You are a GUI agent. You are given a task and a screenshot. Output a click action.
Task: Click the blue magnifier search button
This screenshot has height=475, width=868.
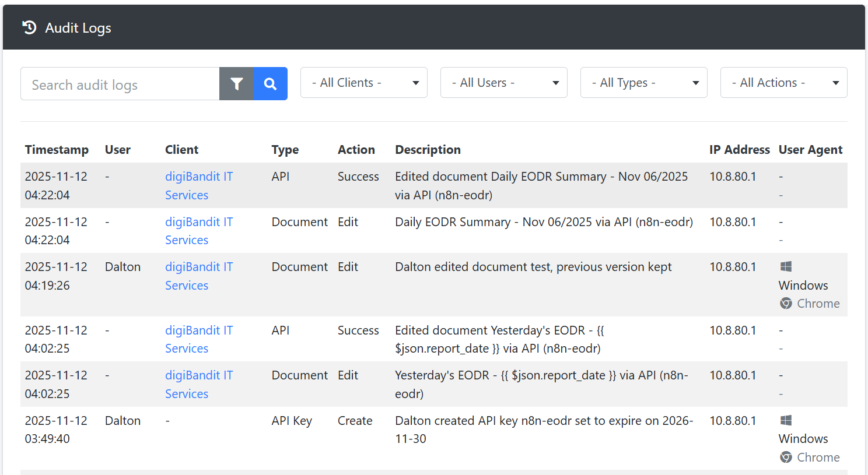tap(270, 84)
